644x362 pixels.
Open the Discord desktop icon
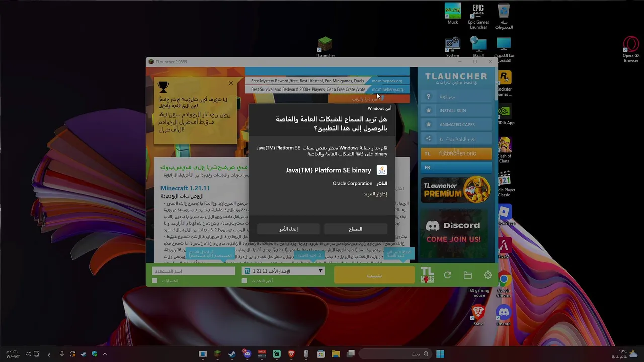(x=504, y=315)
